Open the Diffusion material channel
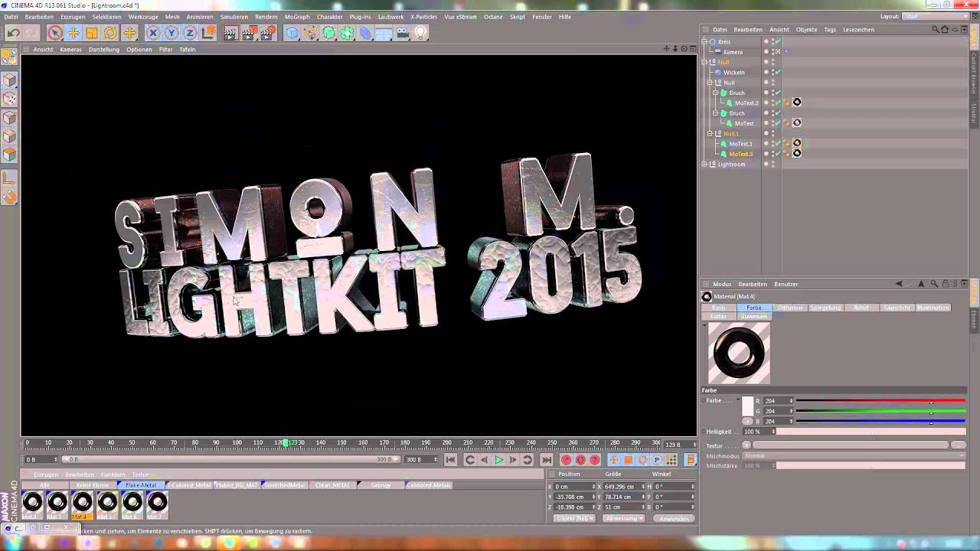Image resolution: width=980 pixels, height=551 pixels. [x=790, y=308]
